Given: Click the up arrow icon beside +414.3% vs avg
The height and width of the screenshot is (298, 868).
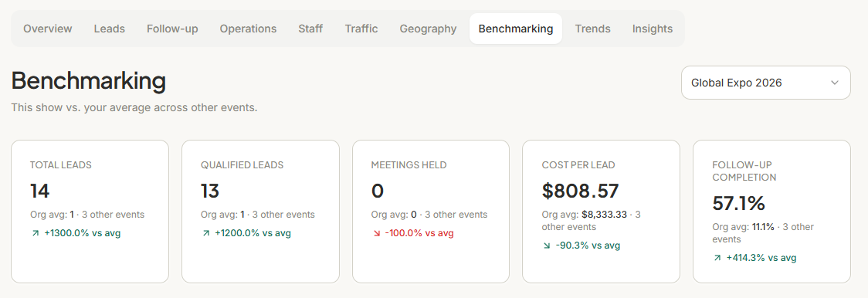Looking at the screenshot, I should (x=717, y=258).
